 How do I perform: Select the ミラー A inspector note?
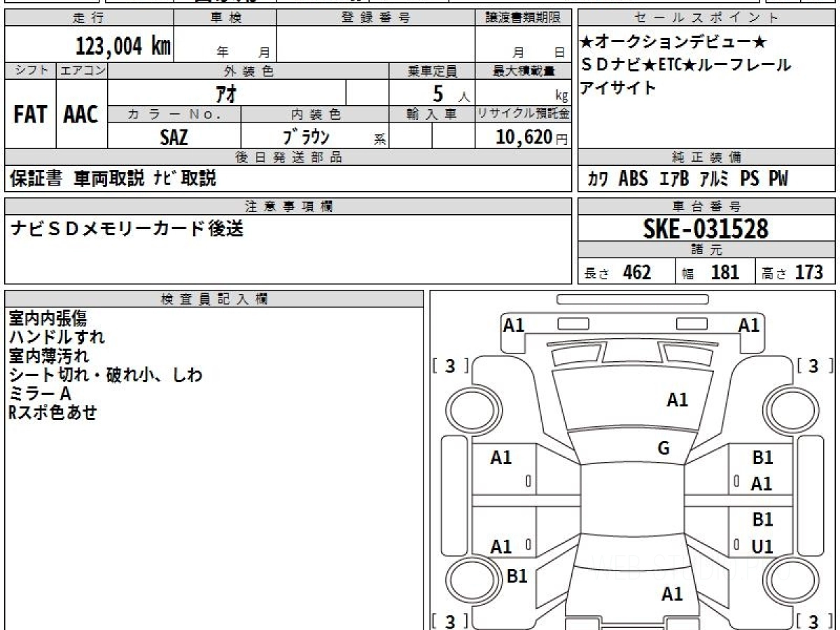tap(40, 394)
